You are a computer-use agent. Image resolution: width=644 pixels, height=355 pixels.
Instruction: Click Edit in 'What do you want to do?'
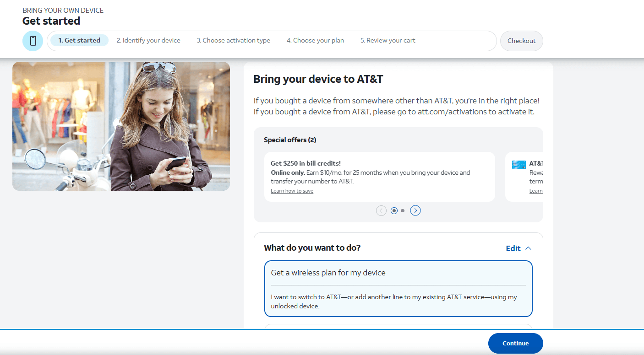[x=513, y=248]
